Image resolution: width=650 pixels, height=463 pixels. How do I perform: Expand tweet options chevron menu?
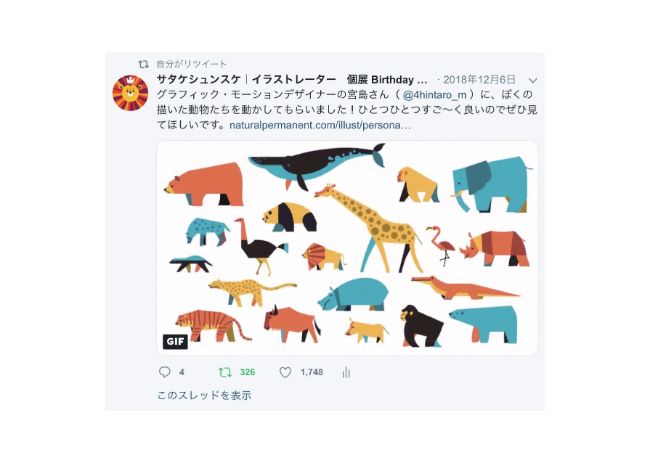[533, 80]
